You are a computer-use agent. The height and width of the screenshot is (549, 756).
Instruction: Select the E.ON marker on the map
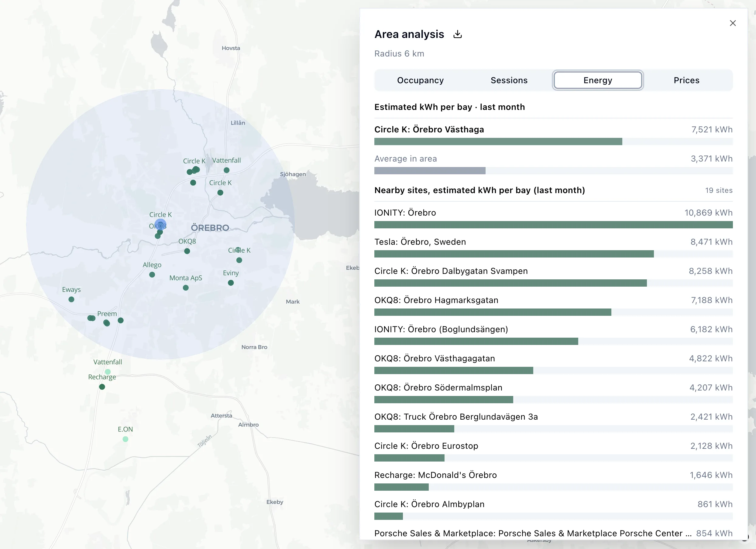pyautogui.click(x=125, y=439)
